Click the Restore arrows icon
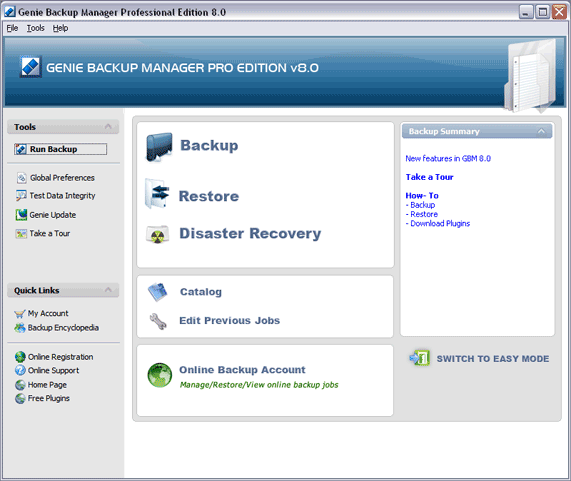Image resolution: width=571 pixels, height=481 pixels. click(157, 193)
